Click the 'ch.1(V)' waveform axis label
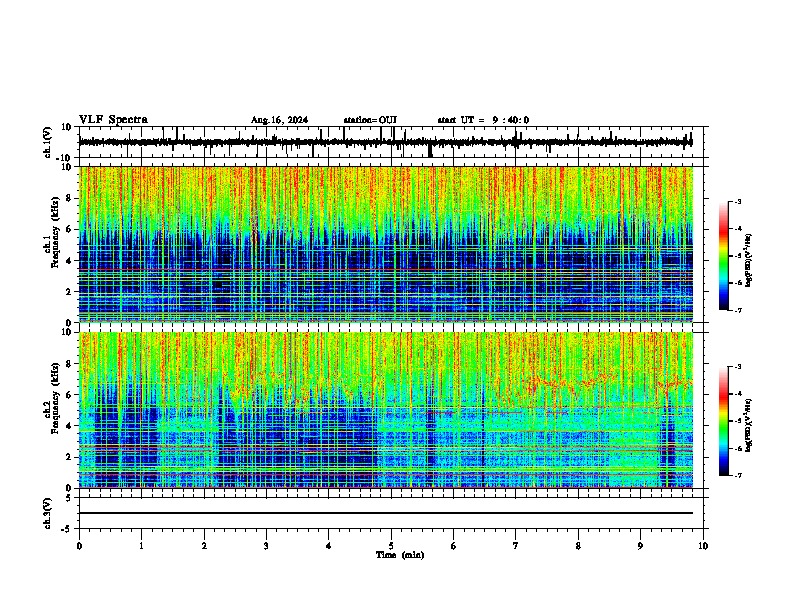This screenshot has width=792, height=612. pyautogui.click(x=48, y=142)
